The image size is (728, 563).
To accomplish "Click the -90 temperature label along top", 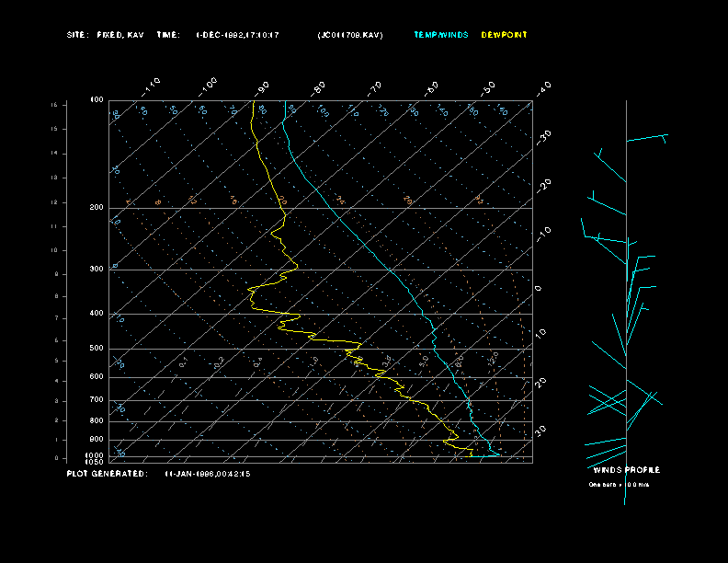I will click(x=262, y=88).
